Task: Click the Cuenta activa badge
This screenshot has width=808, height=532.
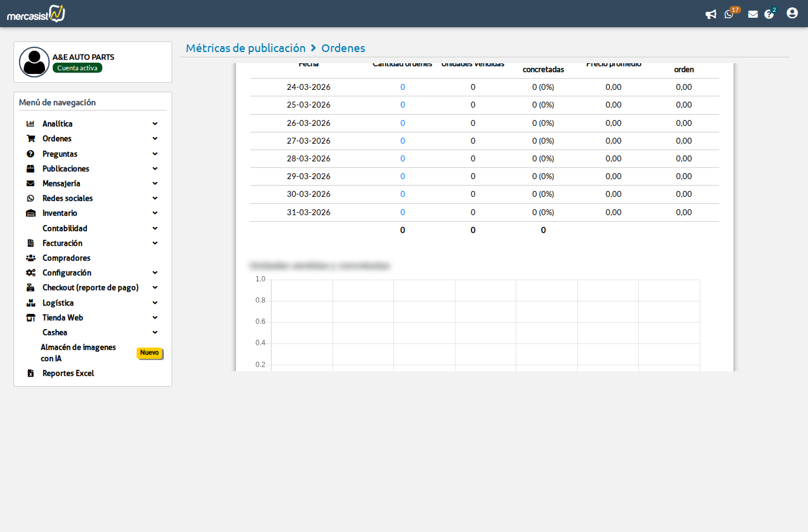Action: point(77,68)
